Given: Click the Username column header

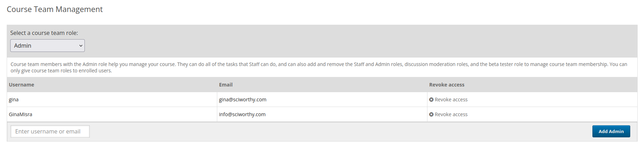Looking at the screenshot, I should 22,85.
